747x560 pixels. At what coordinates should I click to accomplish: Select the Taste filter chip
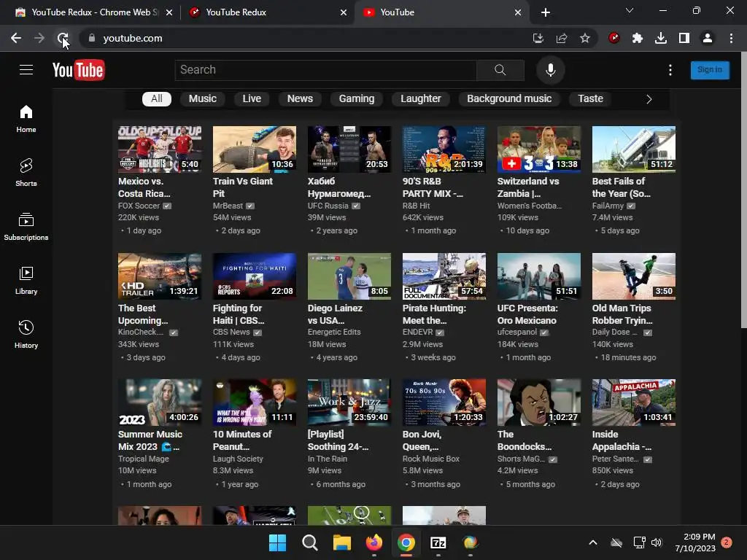coord(590,98)
